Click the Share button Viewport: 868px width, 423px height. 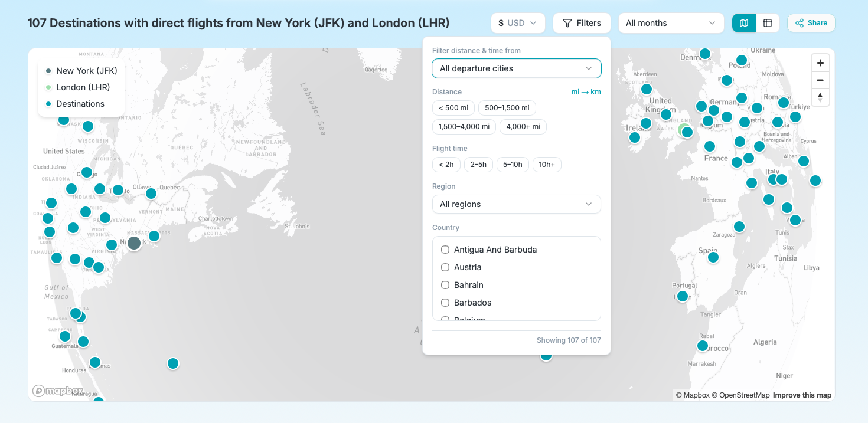(x=811, y=23)
